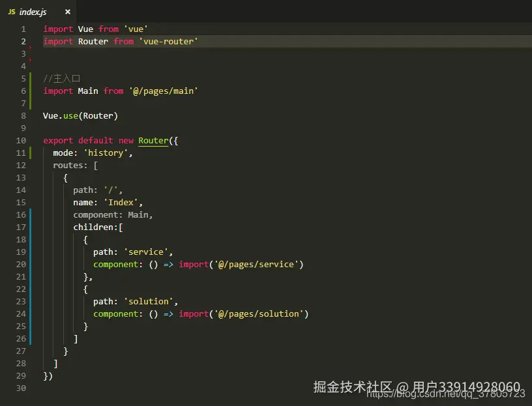Click the path: '/' line

point(98,190)
